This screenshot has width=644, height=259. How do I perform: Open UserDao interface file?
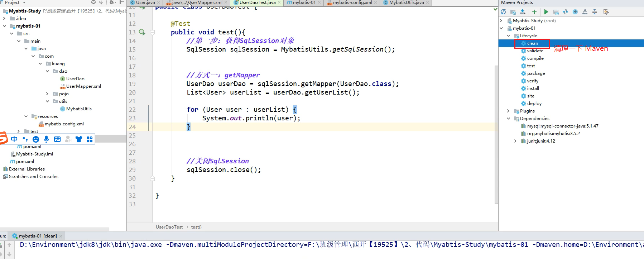coord(72,78)
